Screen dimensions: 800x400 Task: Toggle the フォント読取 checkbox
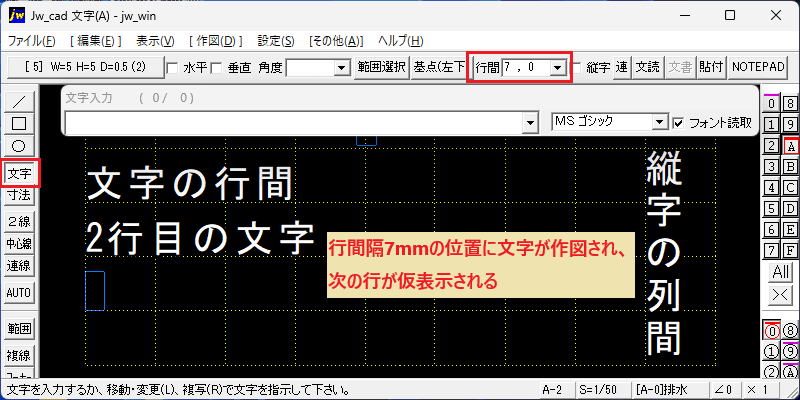pyautogui.click(x=678, y=123)
